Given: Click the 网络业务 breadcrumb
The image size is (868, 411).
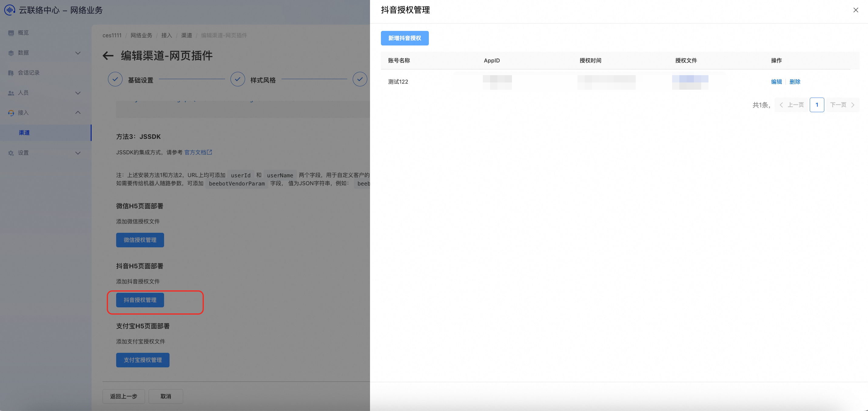Looking at the screenshot, I should click(x=141, y=35).
